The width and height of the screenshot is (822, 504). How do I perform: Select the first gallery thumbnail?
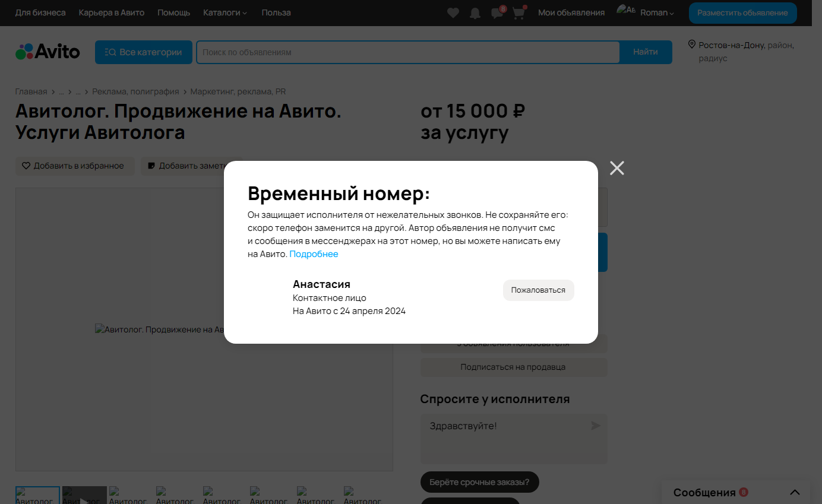[x=37, y=495]
